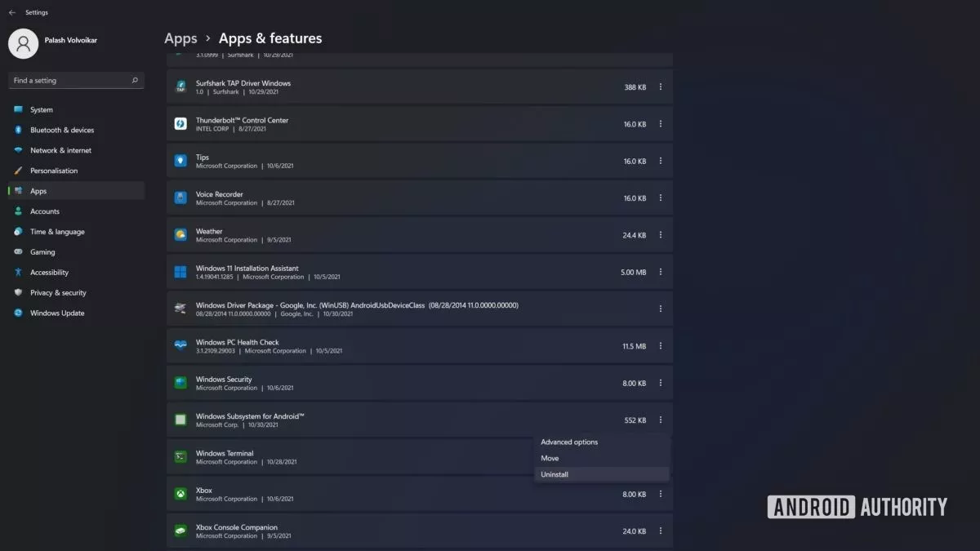Open three-dot menu for Voice Recorder
Image resolution: width=980 pixels, height=551 pixels.
661,198
